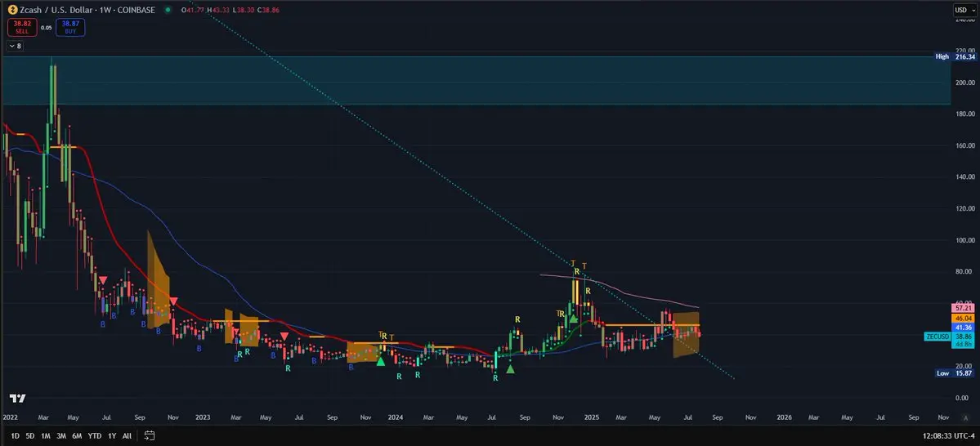Viewport: 980px width, 446px height.
Task: Click the blue BUY 38.87 button
Action: coord(70,27)
